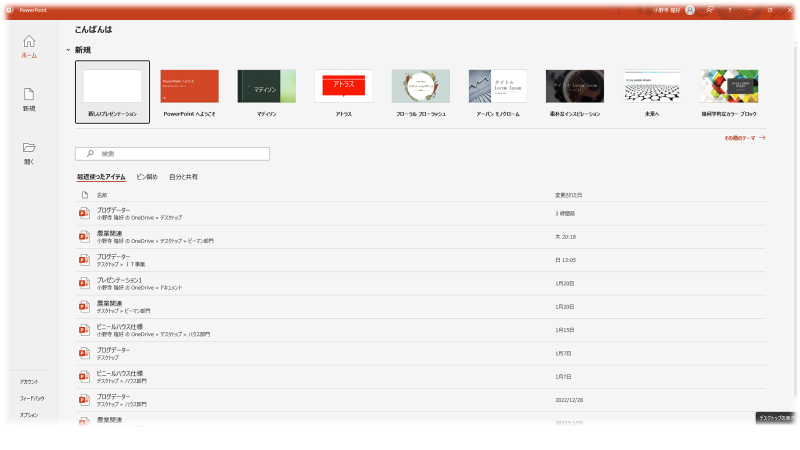This screenshot has height=450, width=800.
Task: Switch to the ピン留め tab
Action: tap(147, 176)
